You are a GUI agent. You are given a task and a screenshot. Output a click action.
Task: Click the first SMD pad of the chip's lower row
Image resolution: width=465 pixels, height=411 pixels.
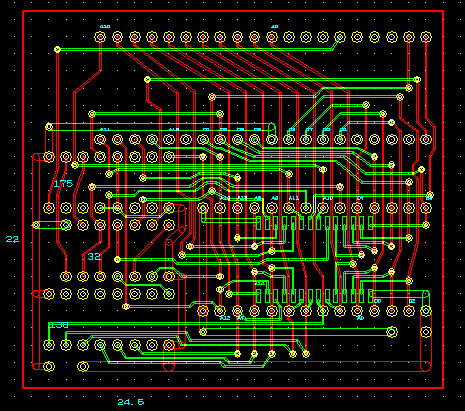tap(259, 296)
